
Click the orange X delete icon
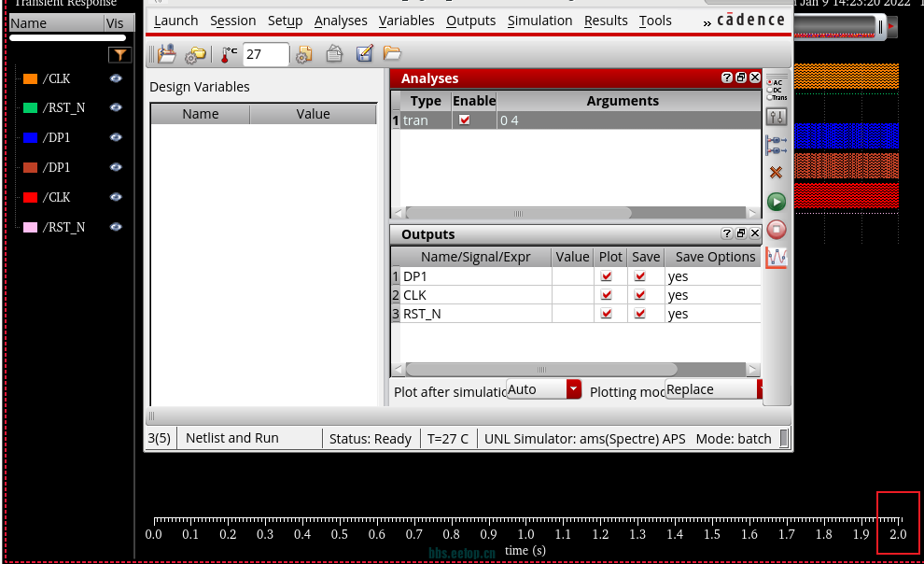[x=776, y=173]
